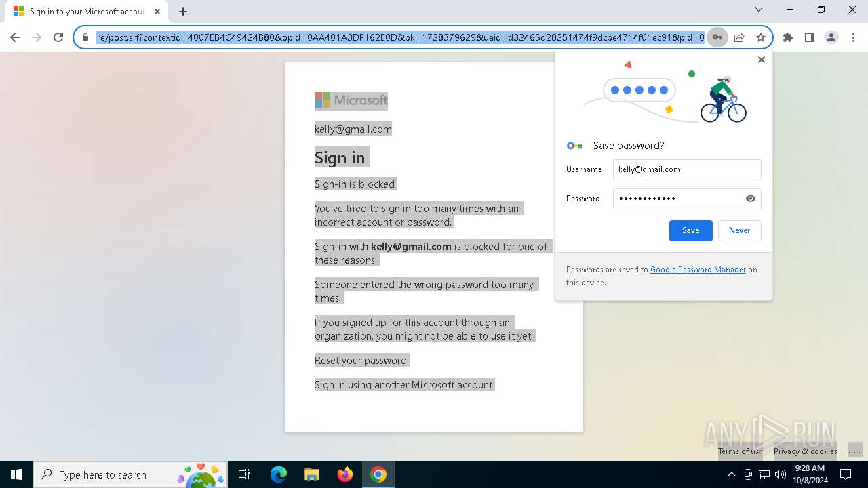Launch Microsoft Edge from taskbar
This screenshot has width=868, height=488.
[279, 474]
